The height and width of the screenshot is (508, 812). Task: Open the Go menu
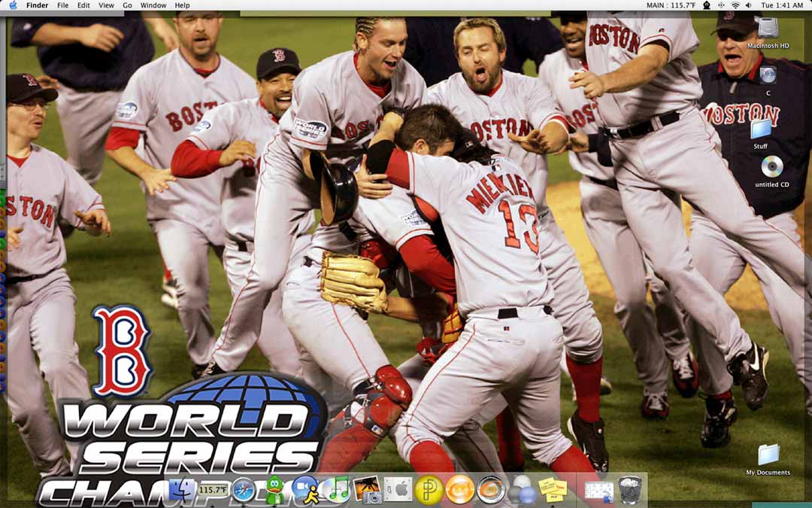(127, 5)
